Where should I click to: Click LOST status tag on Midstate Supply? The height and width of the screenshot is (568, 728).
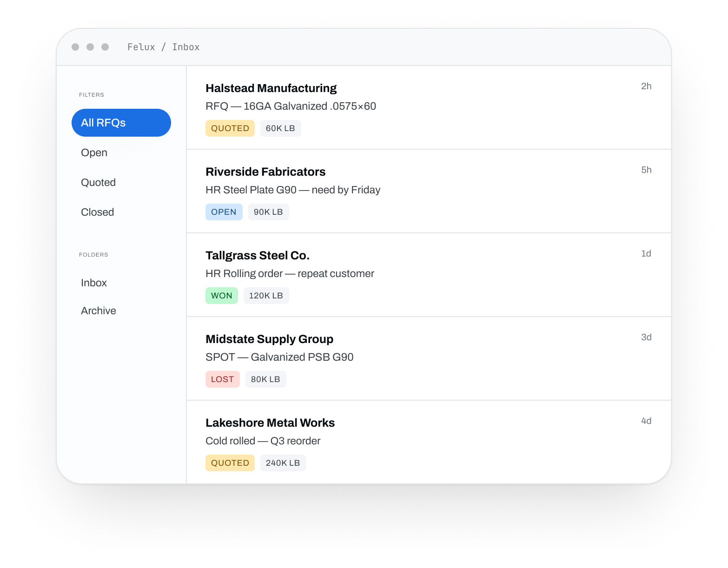pos(223,379)
